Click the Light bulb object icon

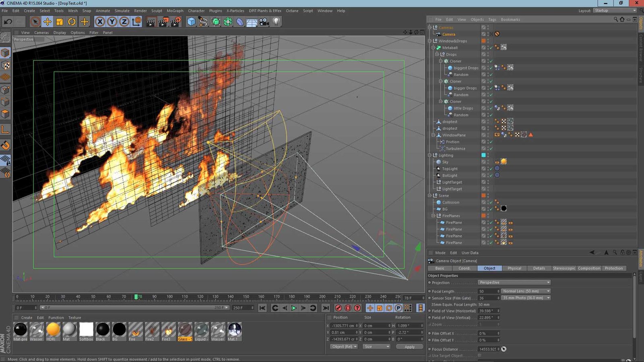276,22
